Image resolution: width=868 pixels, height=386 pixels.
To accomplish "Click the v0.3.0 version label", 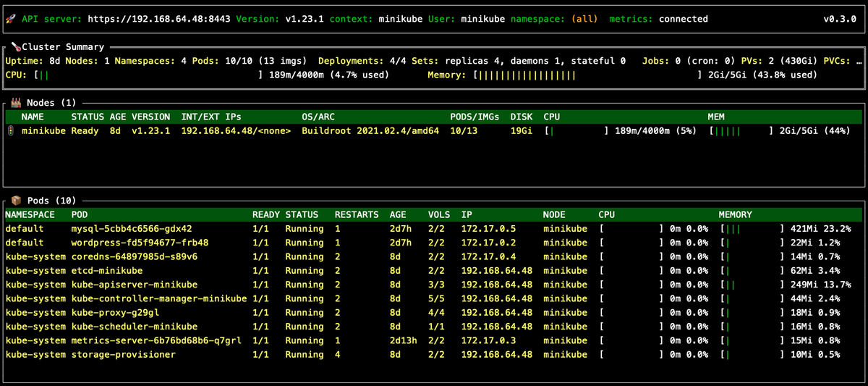I will (840, 19).
